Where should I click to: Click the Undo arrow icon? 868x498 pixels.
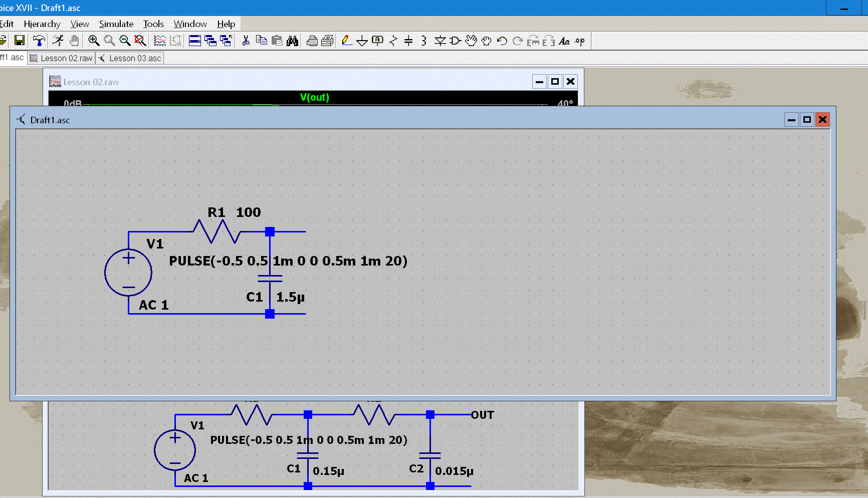502,41
